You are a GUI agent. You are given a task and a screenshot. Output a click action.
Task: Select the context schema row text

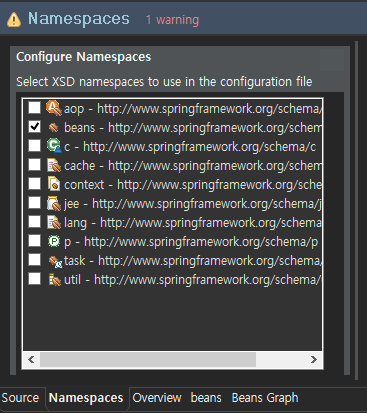[193, 185]
